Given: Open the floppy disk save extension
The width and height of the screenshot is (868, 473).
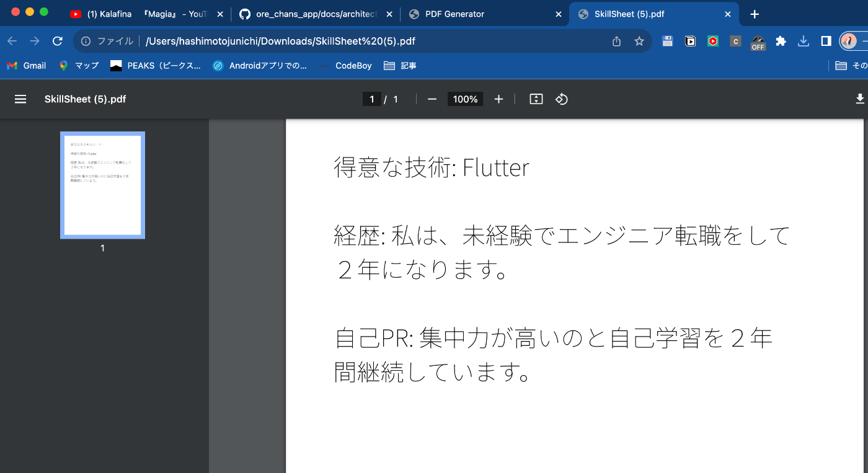Looking at the screenshot, I should [668, 42].
